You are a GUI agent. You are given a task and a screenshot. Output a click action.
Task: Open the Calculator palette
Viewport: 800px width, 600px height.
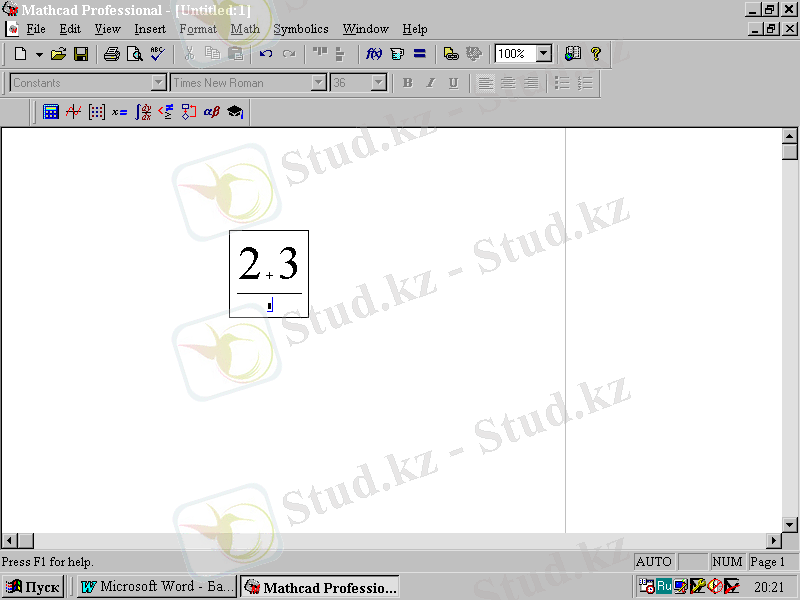click(51, 112)
